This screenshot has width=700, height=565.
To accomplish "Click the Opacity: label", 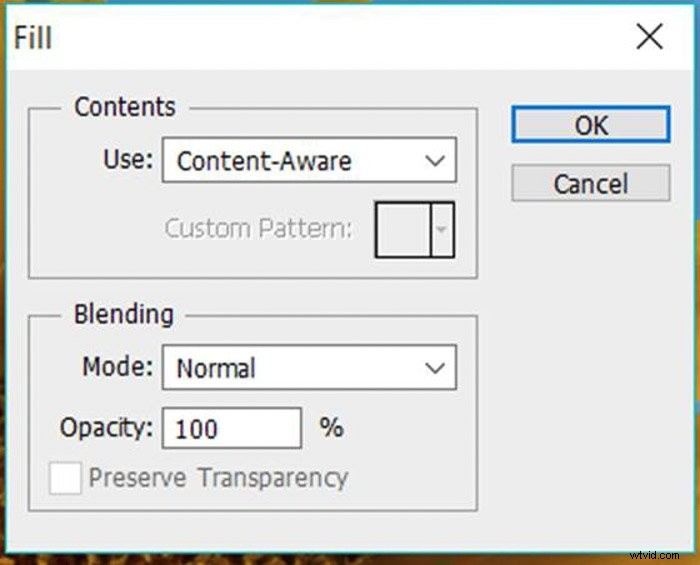I will point(106,428).
